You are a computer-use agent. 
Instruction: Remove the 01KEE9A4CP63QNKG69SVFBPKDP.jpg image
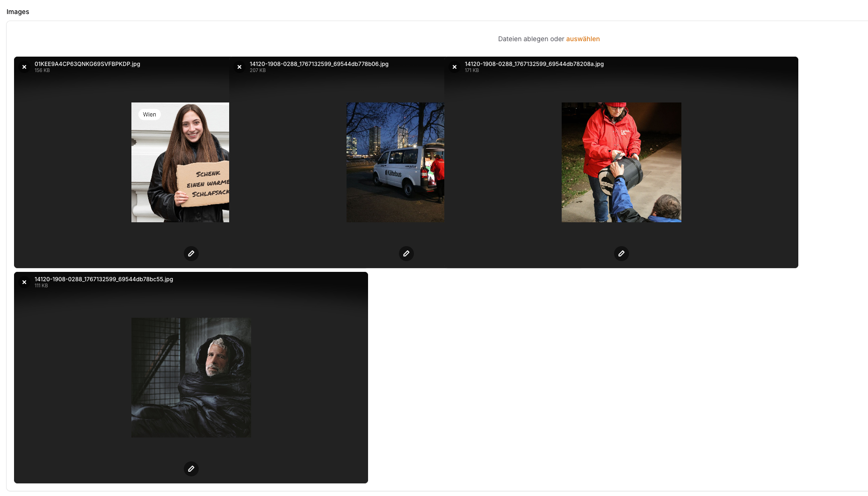coord(24,67)
